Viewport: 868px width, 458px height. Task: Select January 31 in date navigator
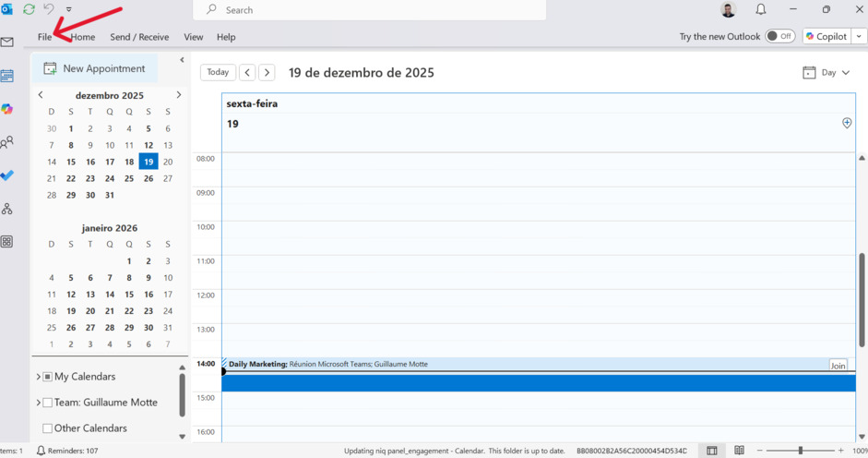point(168,328)
